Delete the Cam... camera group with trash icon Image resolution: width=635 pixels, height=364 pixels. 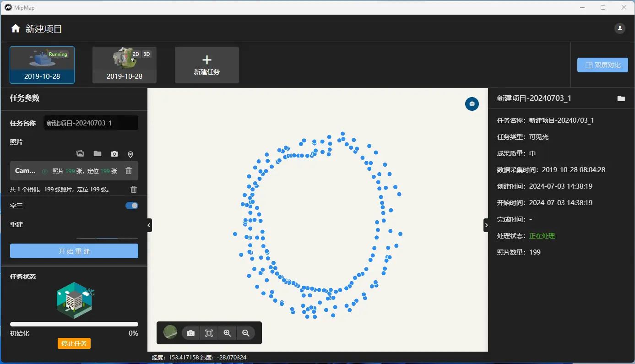[129, 171]
